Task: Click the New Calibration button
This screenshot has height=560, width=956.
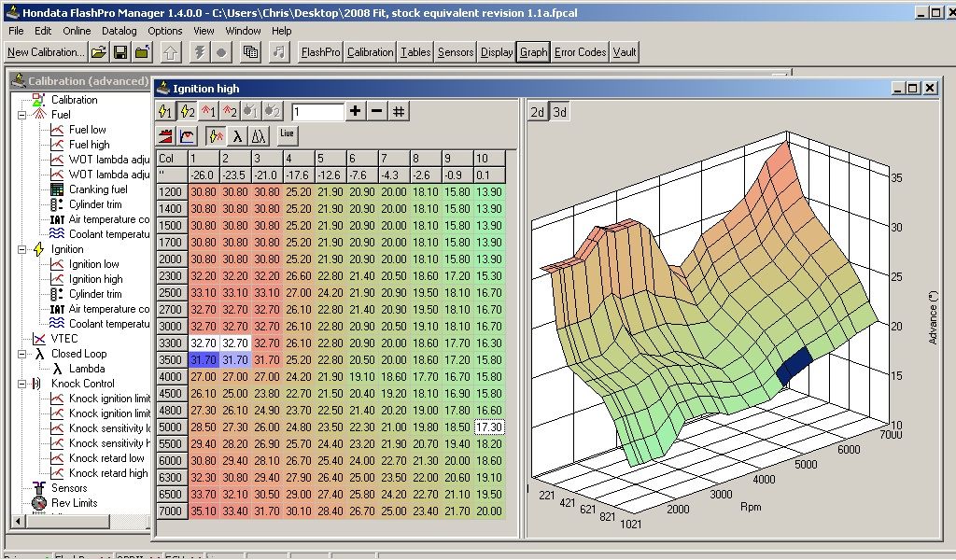Action: pos(46,52)
